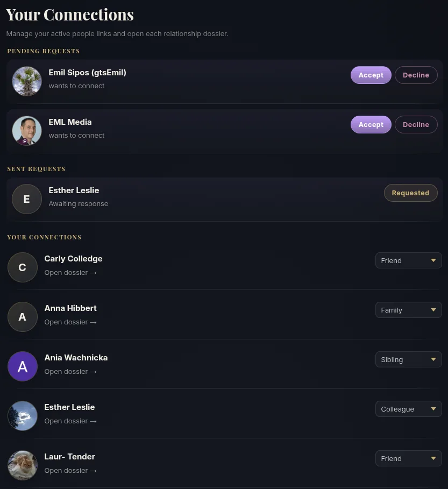Screen dimensions: 448x489
Task: Click Emil Sipos palm tree avatar
Action: tap(27, 81)
